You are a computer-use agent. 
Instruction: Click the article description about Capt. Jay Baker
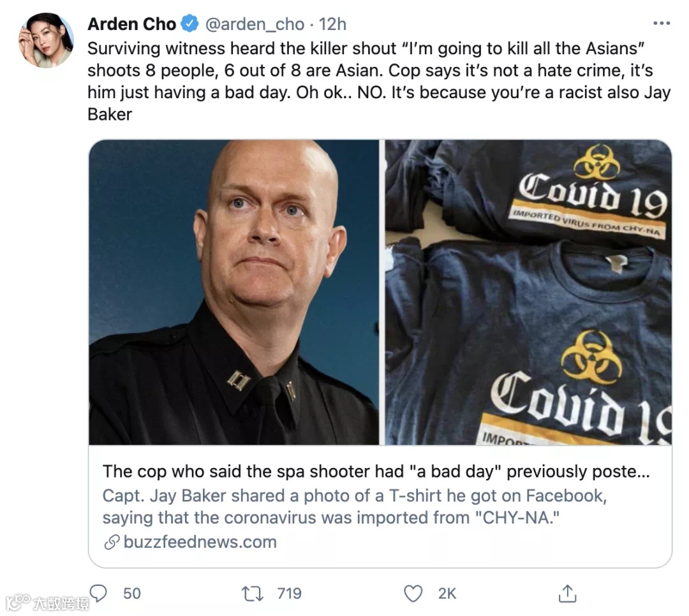point(355,506)
